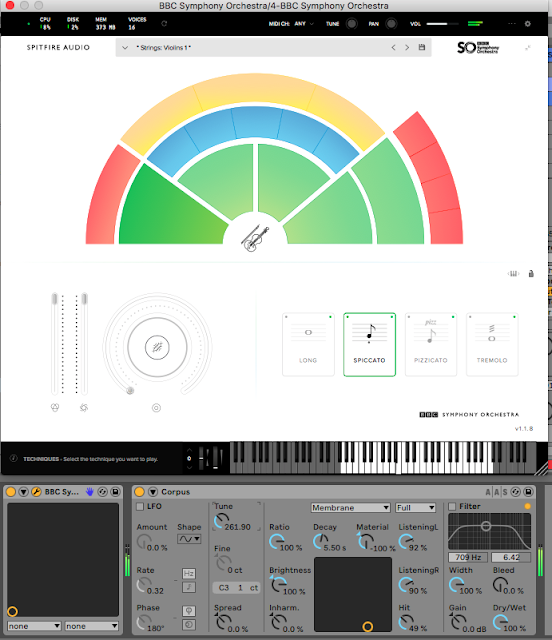
Task: Click the Spitfire SO Symphony Orchestra logo
Action: (478, 47)
